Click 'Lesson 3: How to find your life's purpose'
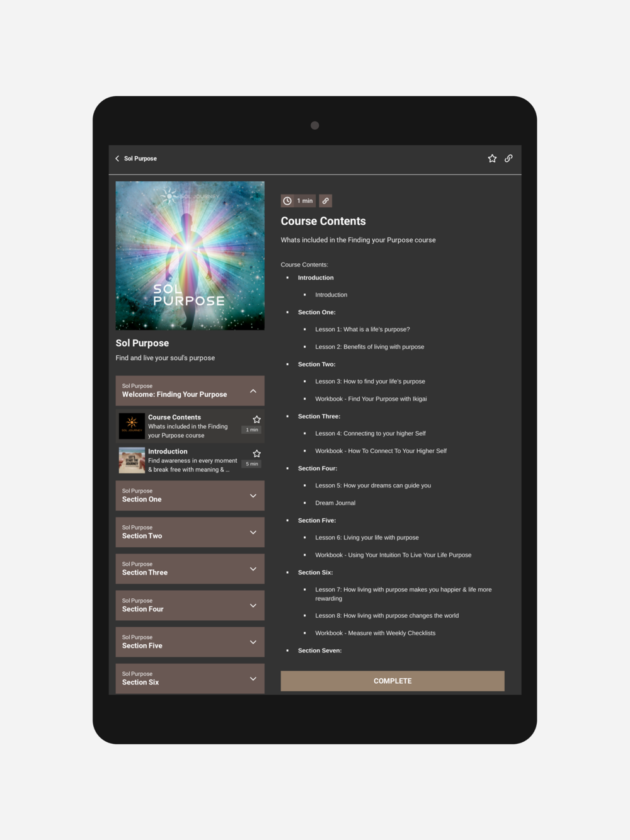This screenshot has width=630, height=840. [370, 382]
